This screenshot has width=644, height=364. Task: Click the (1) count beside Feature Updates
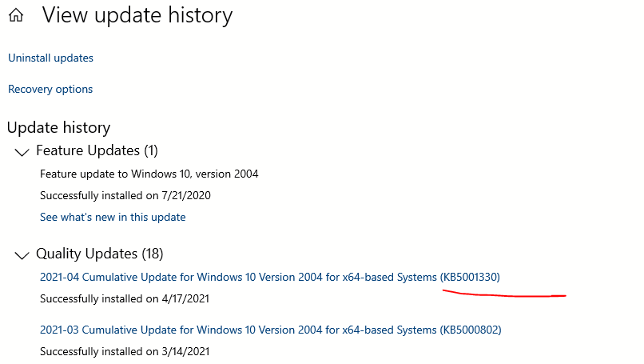pyautogui.click(x=151, y=150)
